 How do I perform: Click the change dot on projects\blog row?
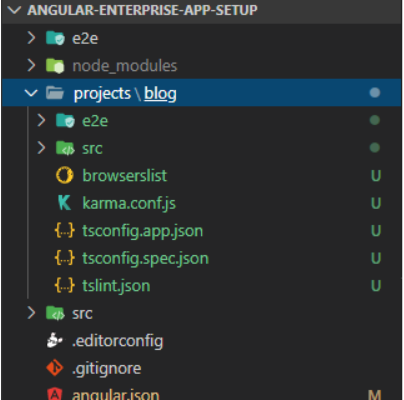coord(375,93)
